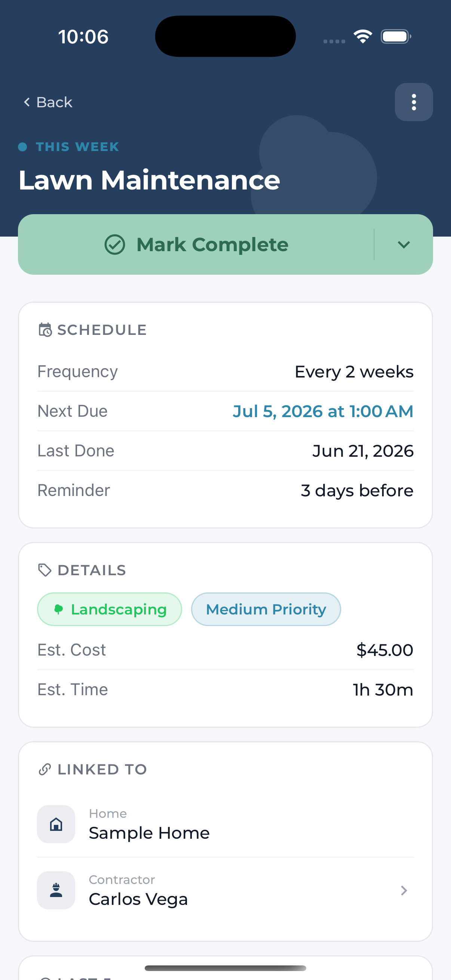The width and height of the screenshot is (451, 980).
Task: Click the checkmark circle in Mark Complete
Action: [x=114, y=244]
